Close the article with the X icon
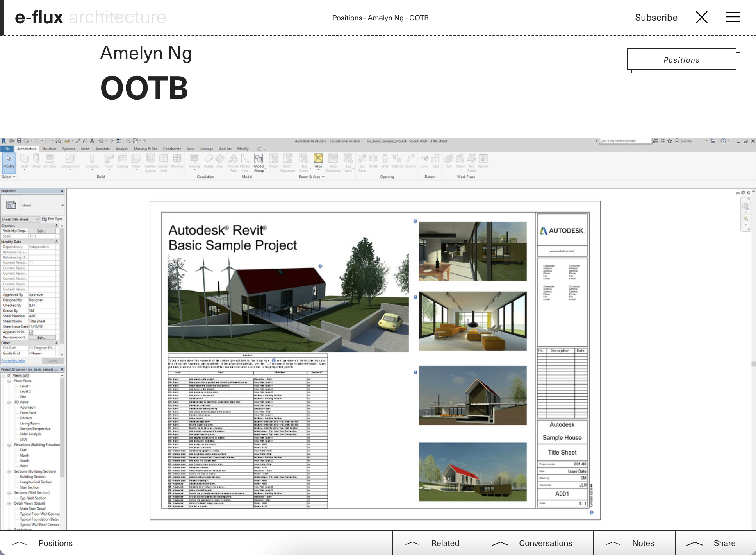This screenshot has width=756, height=555. (x=702, y=17)
